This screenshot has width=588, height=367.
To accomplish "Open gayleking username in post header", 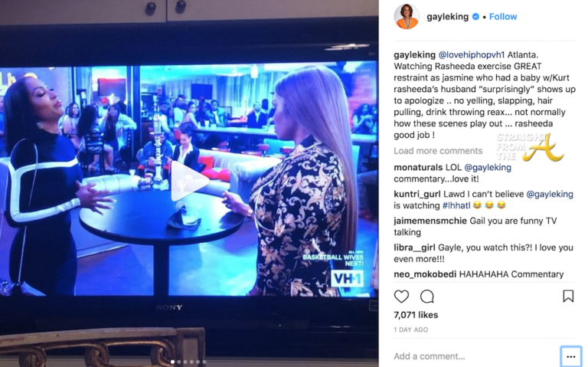I will coord(447,17).
